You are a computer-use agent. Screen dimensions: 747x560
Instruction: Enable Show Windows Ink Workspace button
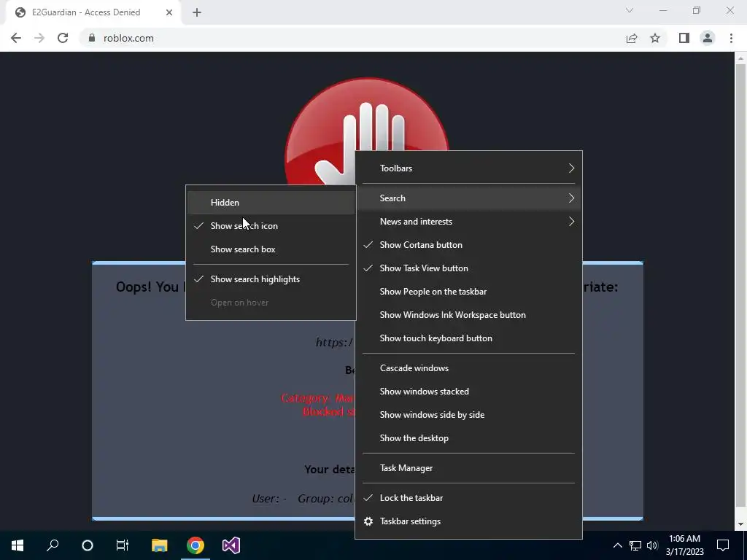click(468, 315)
